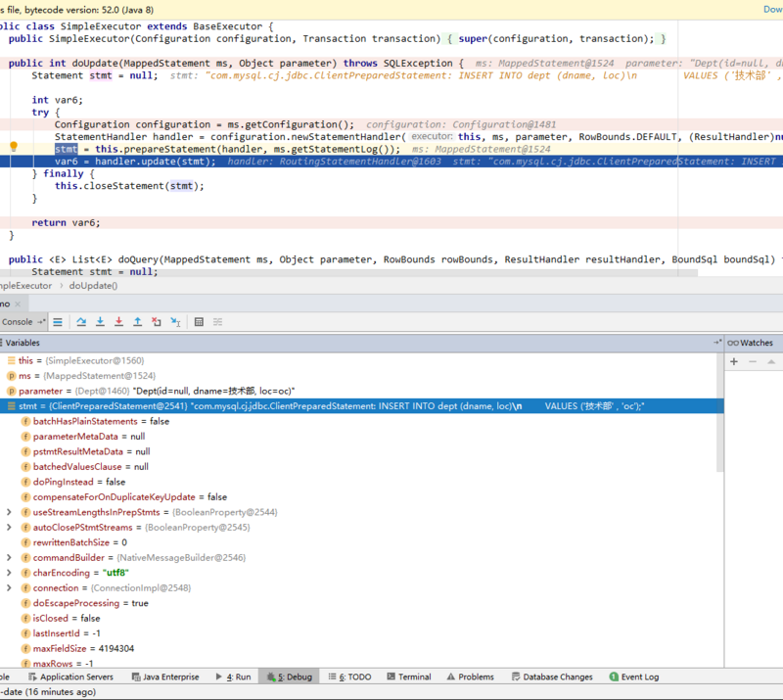The image size is (783, 700).
Task: Click Trace Current Stream Chain icon
Action: [217, 322]
